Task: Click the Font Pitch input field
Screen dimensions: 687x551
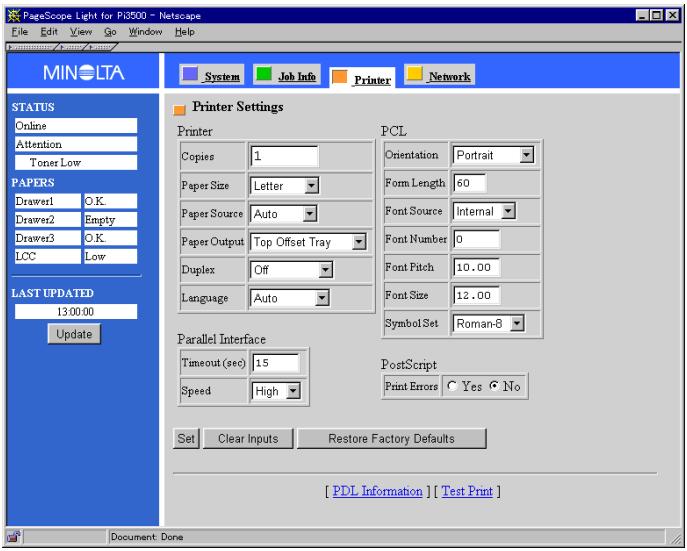Action: pos(477,267)
